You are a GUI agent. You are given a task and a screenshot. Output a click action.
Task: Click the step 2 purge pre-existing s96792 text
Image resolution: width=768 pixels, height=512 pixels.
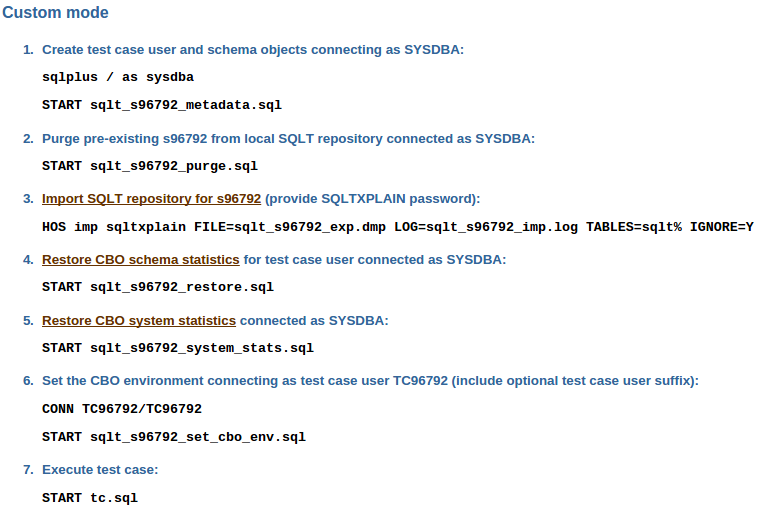click(x=288, y=138)
